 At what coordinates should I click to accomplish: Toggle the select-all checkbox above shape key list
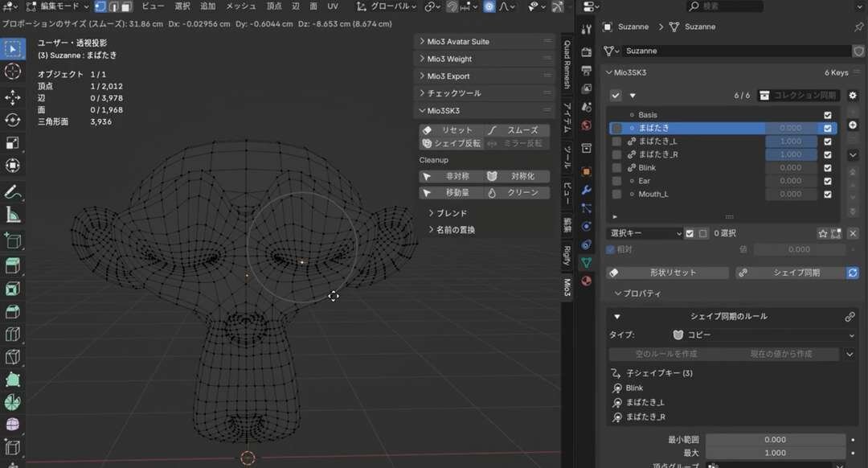pyautogui.click(x=616, y=95)
